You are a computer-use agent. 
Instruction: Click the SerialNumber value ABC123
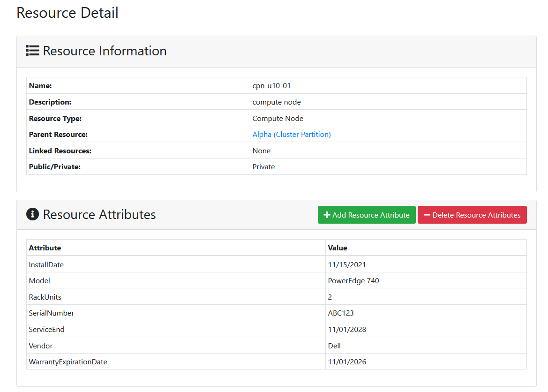(x=341, y=313)
